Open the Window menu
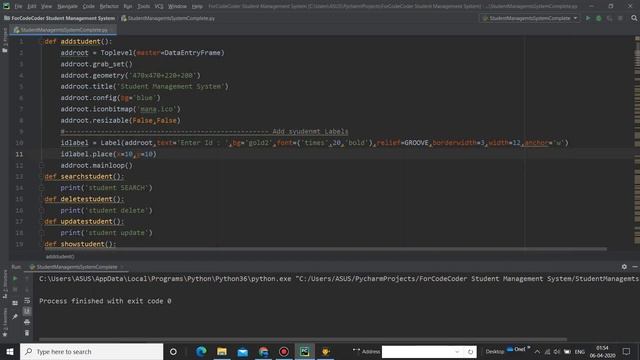 click(178, 7)
